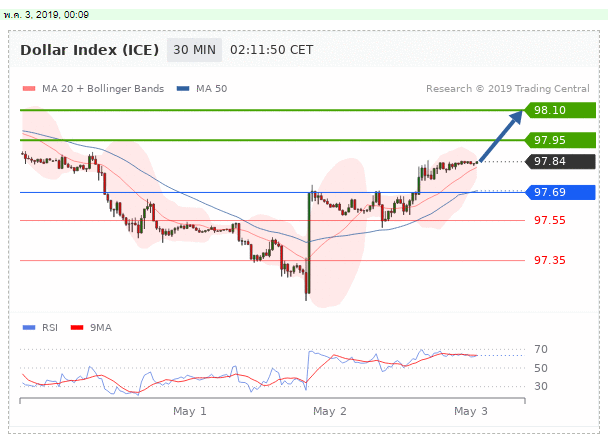
Task: Click the May 3 date axis marker
Action: tap(470, 411)
